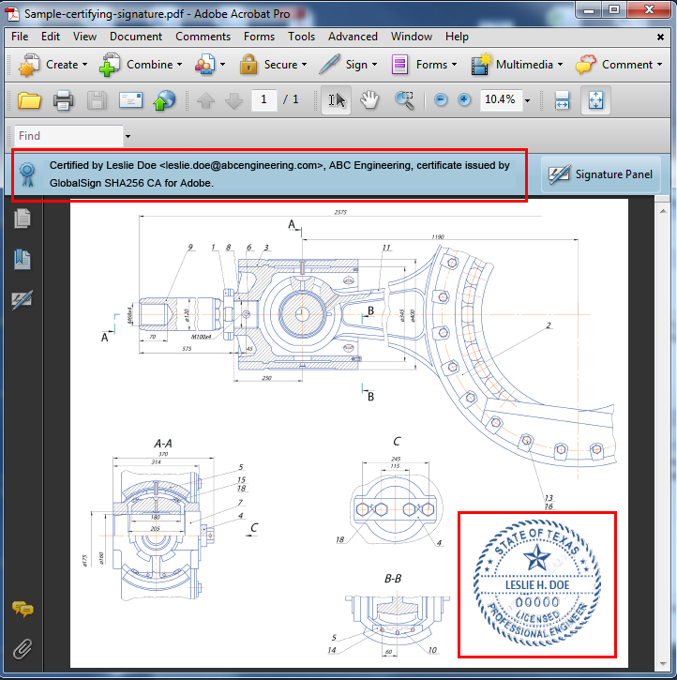Open the Comments panel in sidebar
The image size is (677, 680).
pos(22,609)
